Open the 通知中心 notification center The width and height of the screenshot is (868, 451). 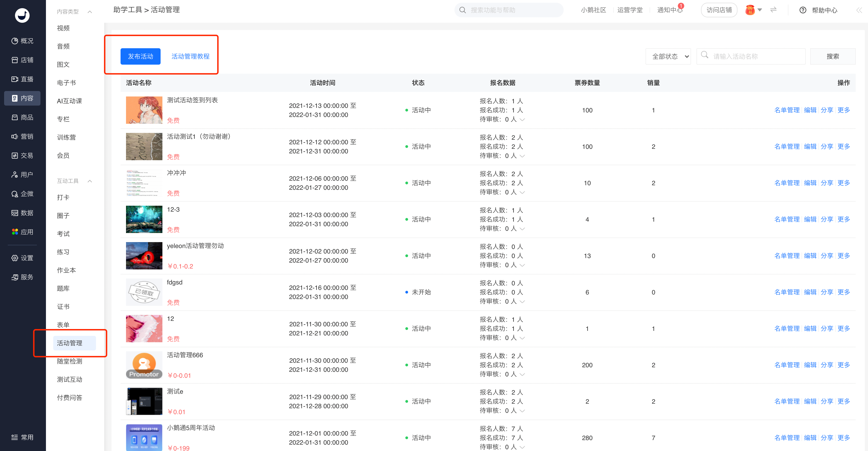[669, 10]
